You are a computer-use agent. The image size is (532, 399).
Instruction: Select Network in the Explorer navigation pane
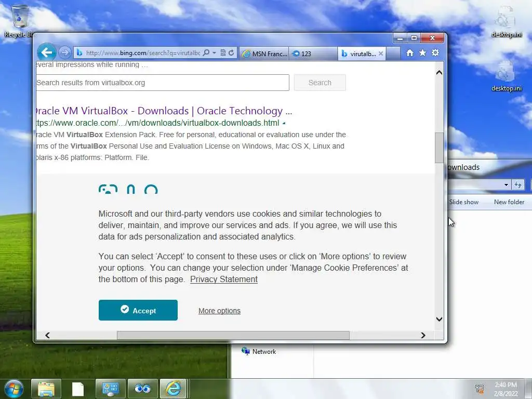[x=259, y=352]
